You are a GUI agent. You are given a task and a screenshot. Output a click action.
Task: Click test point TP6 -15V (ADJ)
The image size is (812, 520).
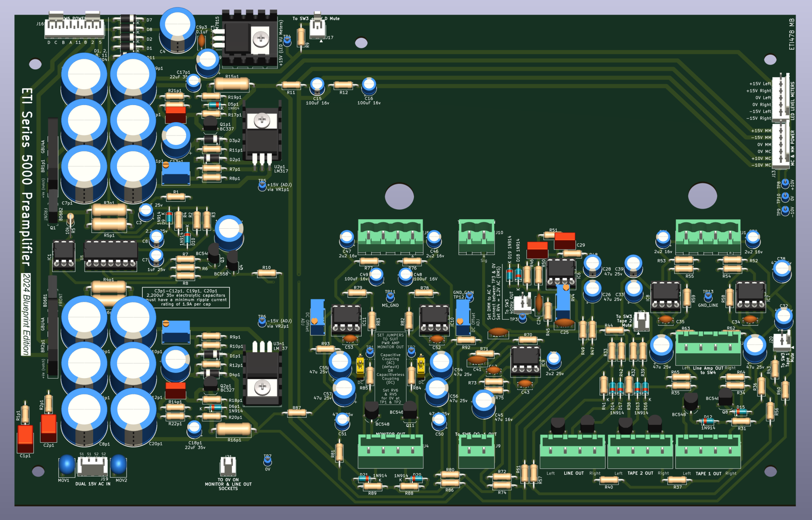click(262, 322)
